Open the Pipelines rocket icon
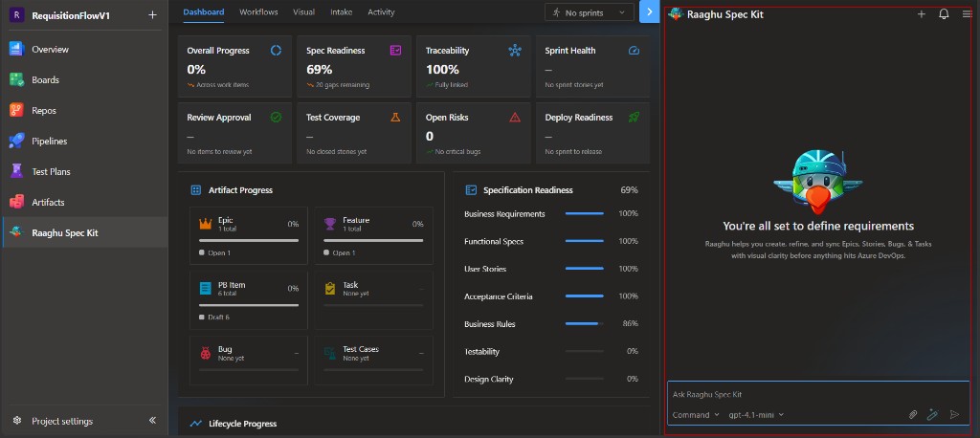The height and width of the screenshot is (438, 980). point(16,142)
